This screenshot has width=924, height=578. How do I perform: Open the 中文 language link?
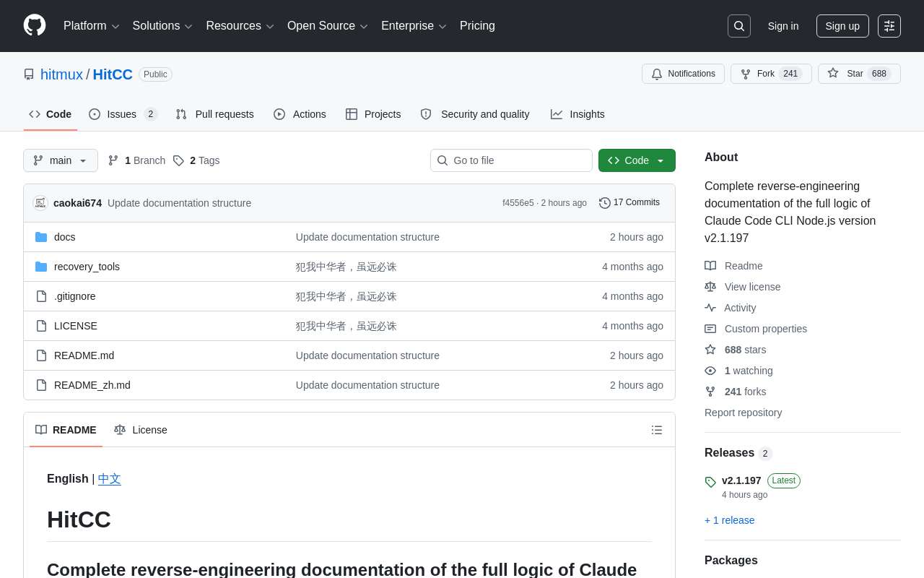coord(110,479)
